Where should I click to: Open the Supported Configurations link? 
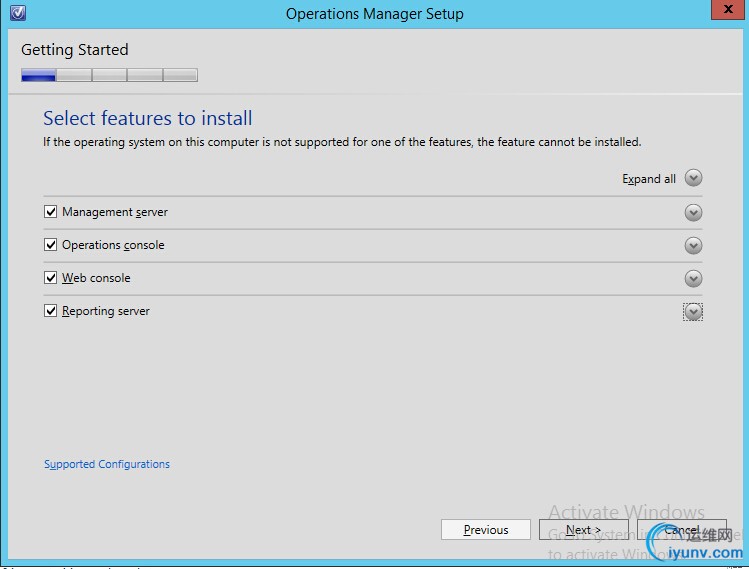coord(107,464)
